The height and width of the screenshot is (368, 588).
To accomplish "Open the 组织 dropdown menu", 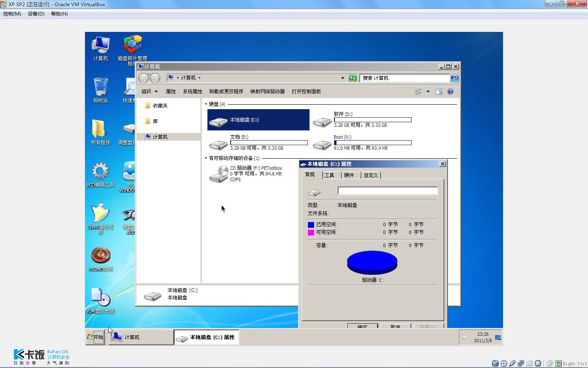I will tap(149, 92).
